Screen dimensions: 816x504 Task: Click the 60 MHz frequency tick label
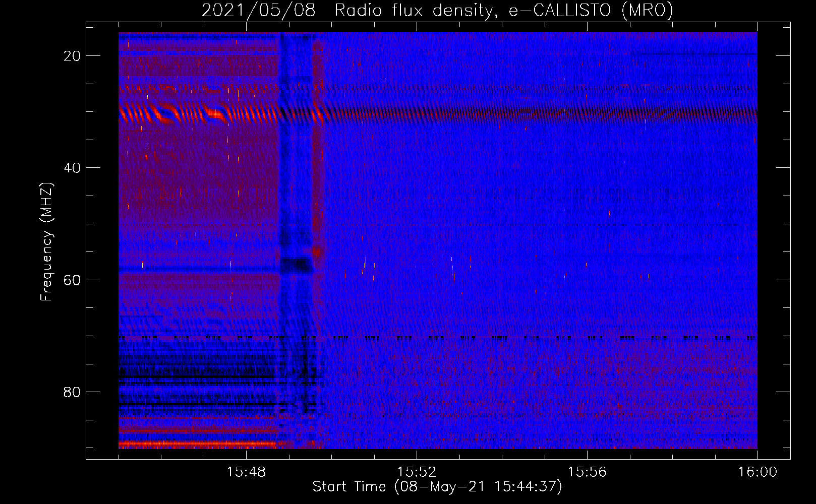(x=72, y=280)
